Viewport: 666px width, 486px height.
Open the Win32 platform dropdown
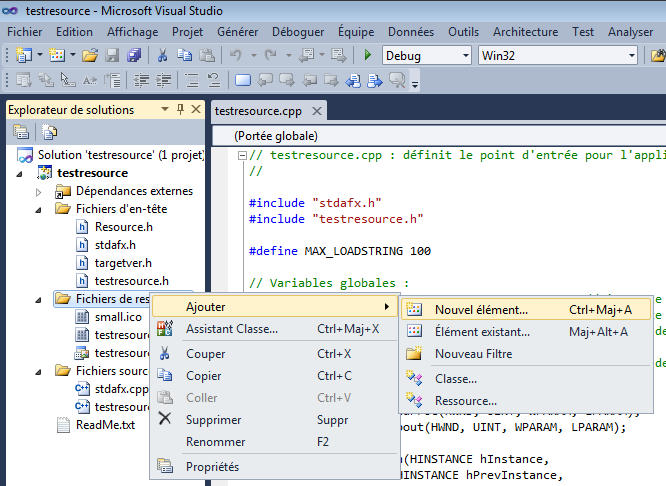pyautogui.click(x=632, y=56)
